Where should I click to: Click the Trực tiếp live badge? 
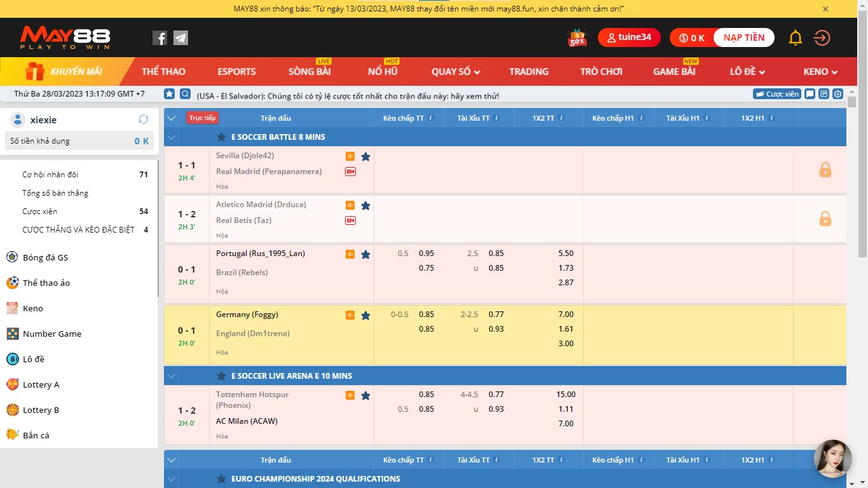(202, 118)
